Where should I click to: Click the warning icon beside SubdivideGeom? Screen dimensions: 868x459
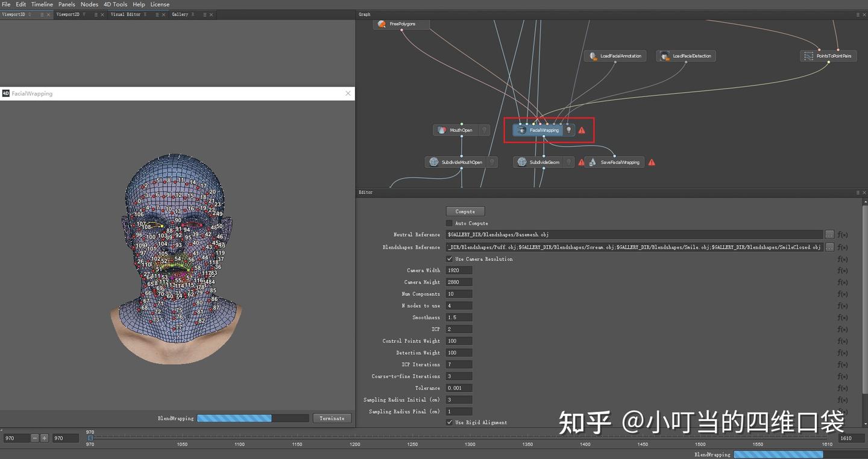click(582, 162)
